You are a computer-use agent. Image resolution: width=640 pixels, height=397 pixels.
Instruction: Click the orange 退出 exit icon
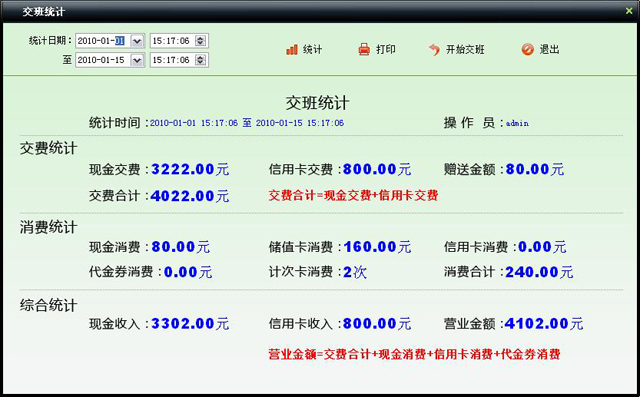coord(527,49)
